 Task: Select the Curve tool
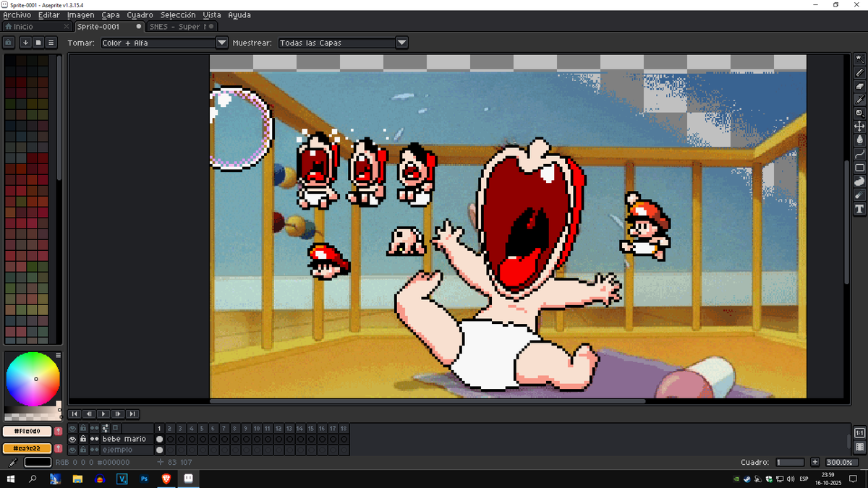(859, 155)
